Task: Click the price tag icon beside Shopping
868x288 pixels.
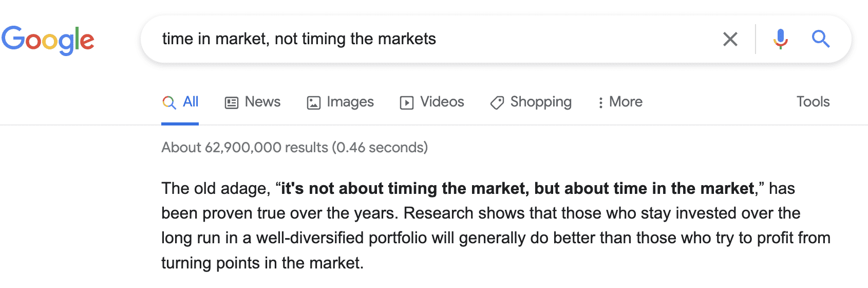Action: (x=497, y=103)
